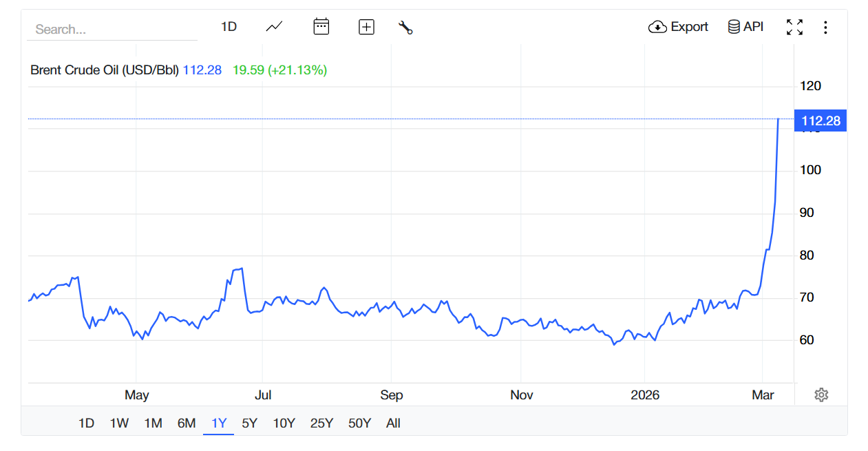Viewport: 868px width, 451px height.
Task: Click the 19.59 (+21.13%) change text
Action: [x=279, y=70]
